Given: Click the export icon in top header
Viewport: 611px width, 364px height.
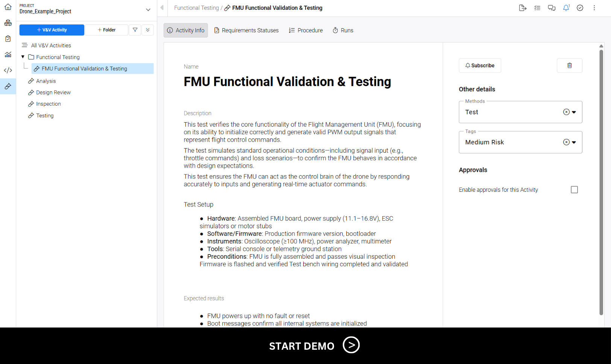Looking at the screenshot, I should click(x=522, y=8).
